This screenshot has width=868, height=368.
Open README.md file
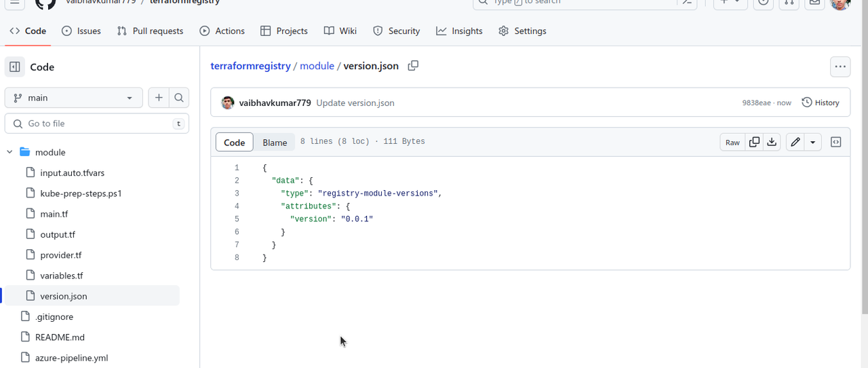[60, 337]
